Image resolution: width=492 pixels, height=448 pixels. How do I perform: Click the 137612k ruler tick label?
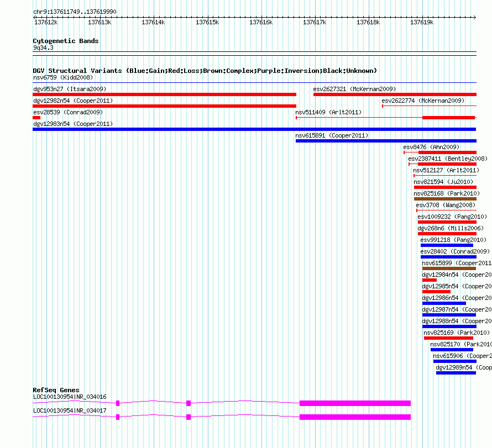46,22
